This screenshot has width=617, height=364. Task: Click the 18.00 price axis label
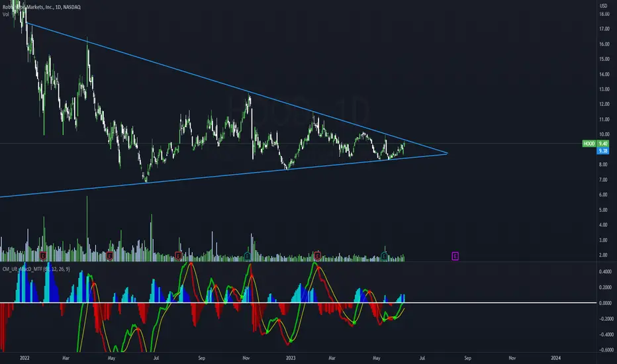coord(604,14)
